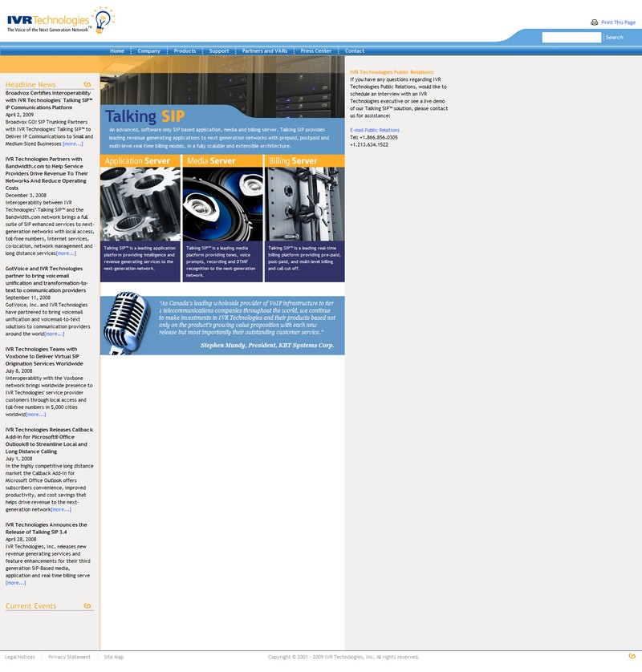Click Broadvox Certifies Interoperability headline
The width and height of the screenshot is (642, 672).
[x=49, y=100]
